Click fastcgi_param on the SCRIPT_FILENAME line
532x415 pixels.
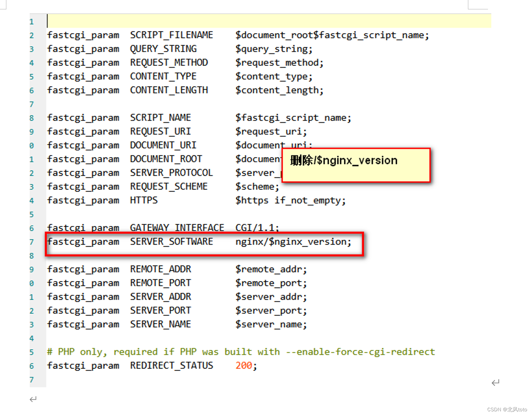coord(83,35)
